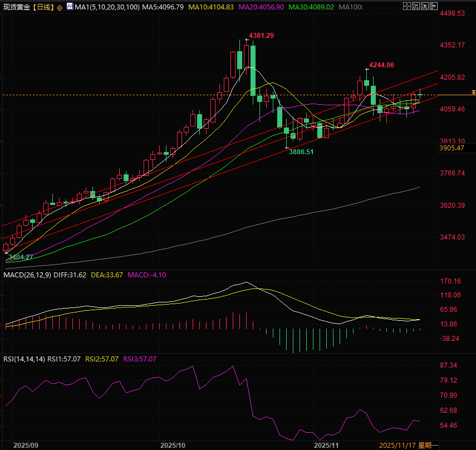Click the MA20:4056.90 magenta legend label
The image size is (476, 450).
[x=262, y=7]
